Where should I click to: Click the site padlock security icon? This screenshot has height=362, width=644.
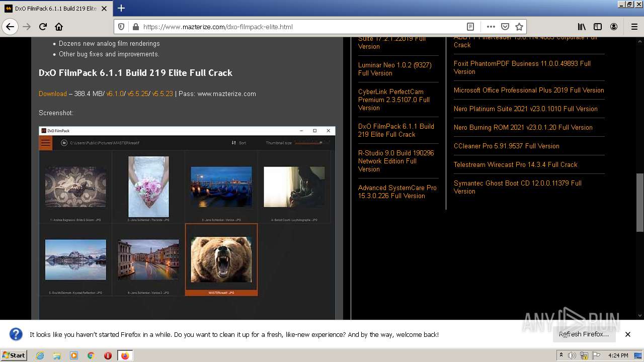(135, 27)
